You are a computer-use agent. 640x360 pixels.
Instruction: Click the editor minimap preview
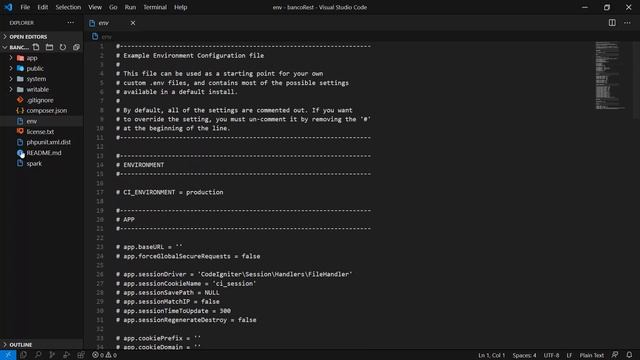pyautogui.click(x=610, y=76)
